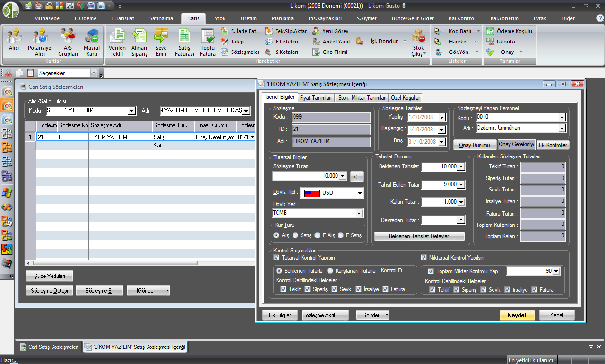Open Potansiyel Alıcı card

[40, 42]
